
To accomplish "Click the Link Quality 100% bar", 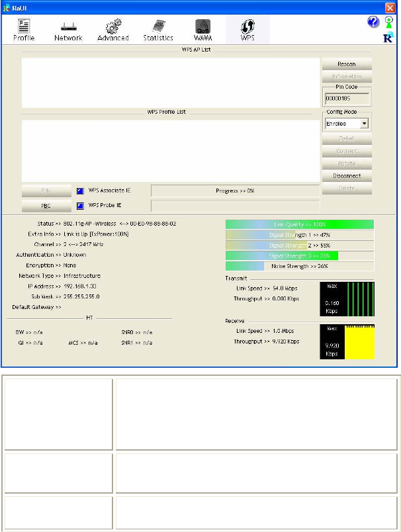I will tap(300, 224).
